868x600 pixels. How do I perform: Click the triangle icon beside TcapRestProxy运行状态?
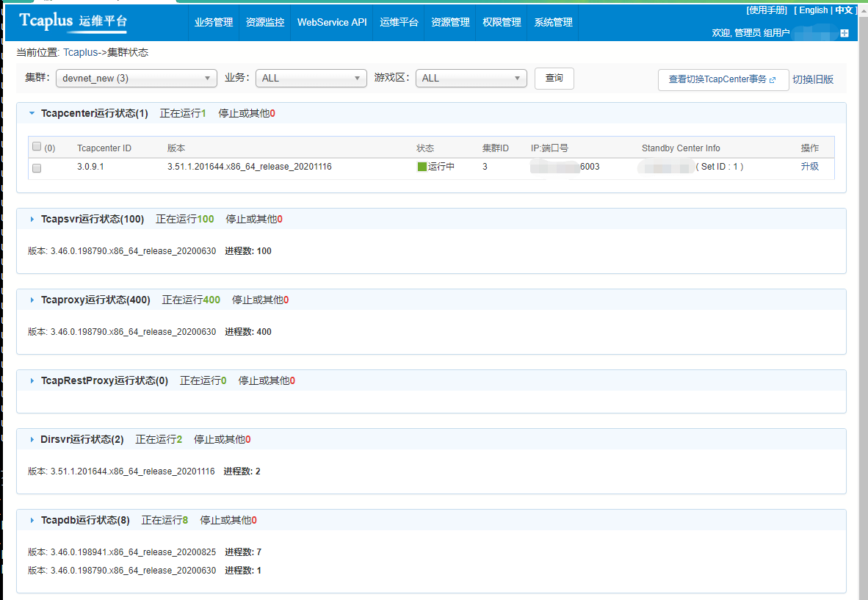click(32, 380)
